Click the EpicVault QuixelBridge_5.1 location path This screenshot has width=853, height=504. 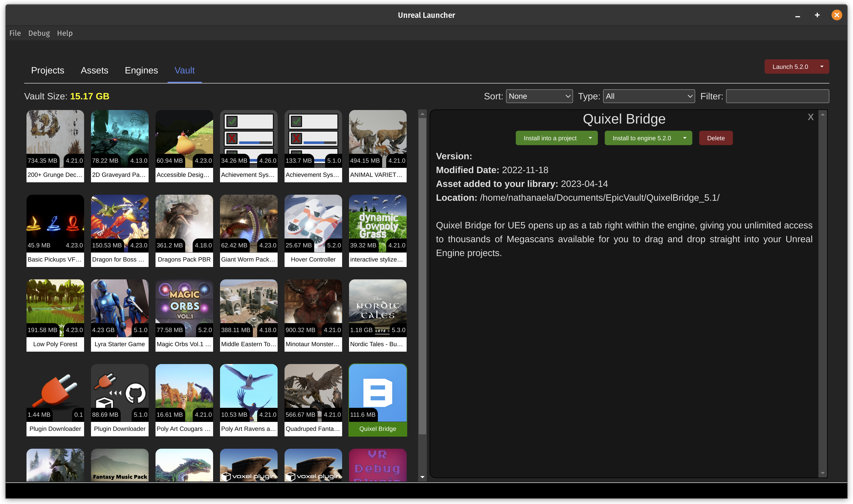pyautogui.click(x=599, y=198)
